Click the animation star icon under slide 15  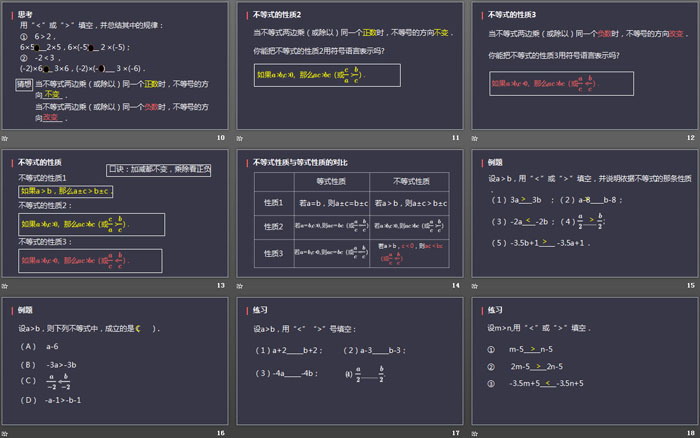click(475, 285)
